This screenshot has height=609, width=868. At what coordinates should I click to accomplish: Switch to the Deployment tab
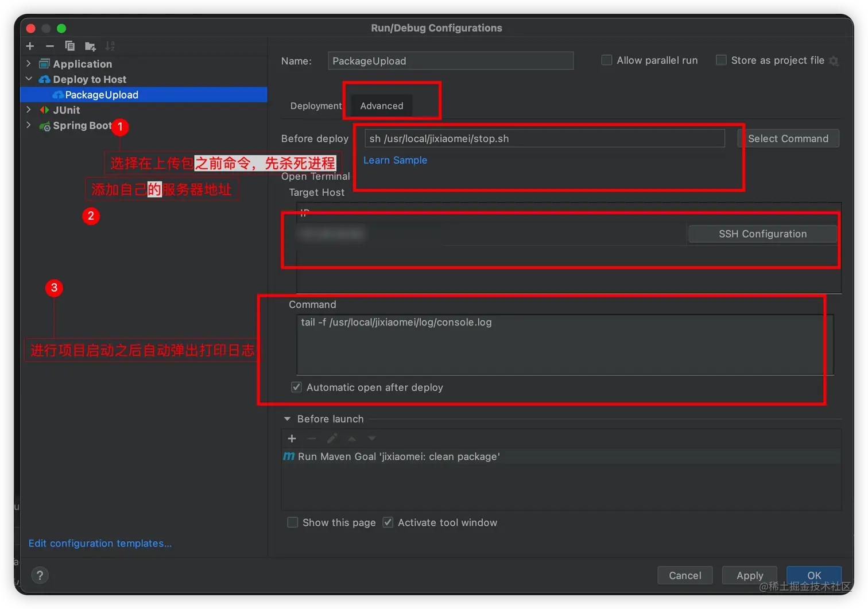[316, 106]
